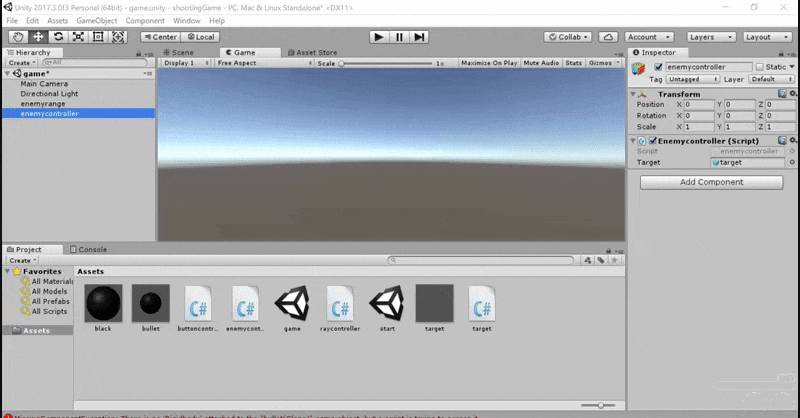This screenshot has width=800, height=418.
Task: Open Enemycontroller script gear settings
Action: (x=793, y=140)
